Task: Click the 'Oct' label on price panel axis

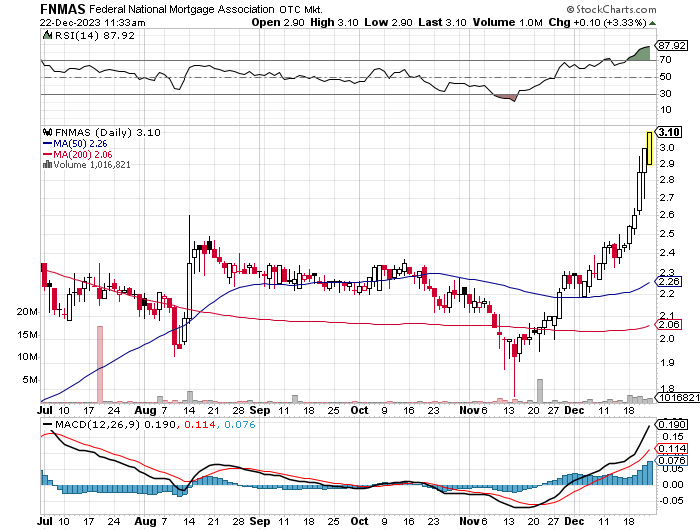Action: click(359, 410)
